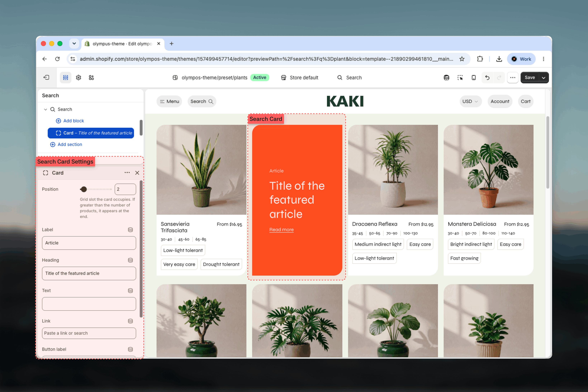The height and width of the screenshot is (392, 588).
Task: Switch to mobile preview icon
Action: (474, 77)
